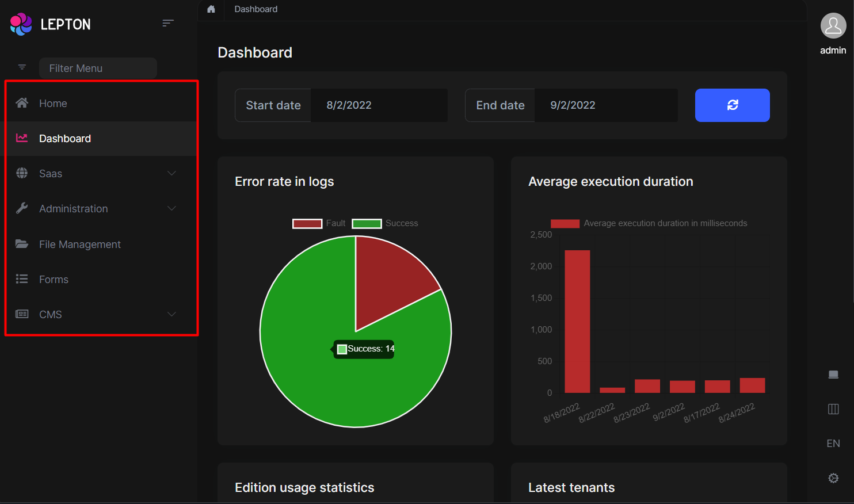Click the 8/24/2022 bar in chart
This screenshot has width=854, height=504.
[752, 385]
